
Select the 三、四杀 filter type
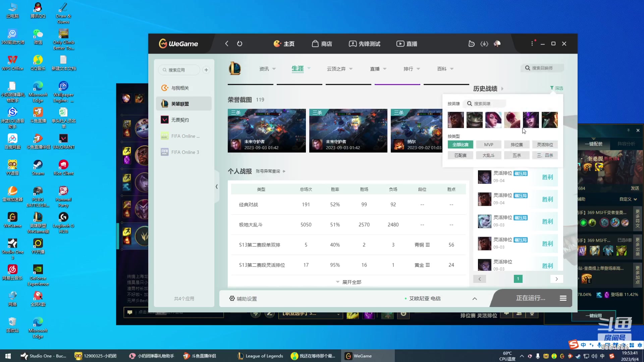(x=545, y=155)
